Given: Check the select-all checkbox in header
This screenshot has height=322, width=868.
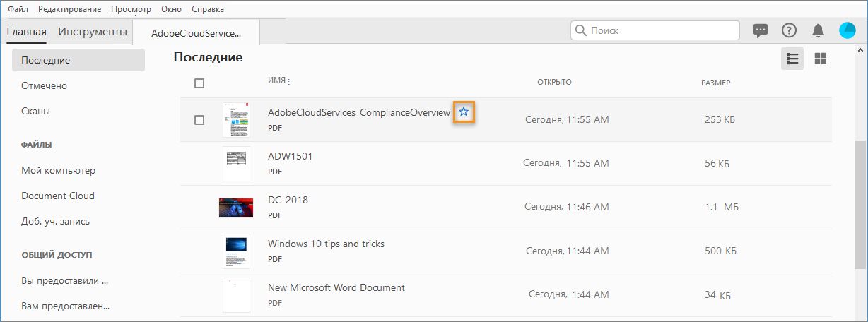Looking at the screenshot, I should pyautogui.click(x=199, y=83).
